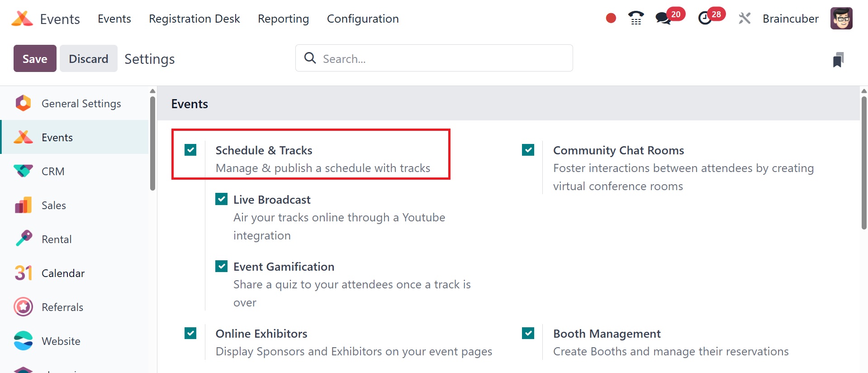Screen dimensions: 868x373
Task: Uncheck the Schedule & Tracks checkbox
Action: (x=190, y=150)
